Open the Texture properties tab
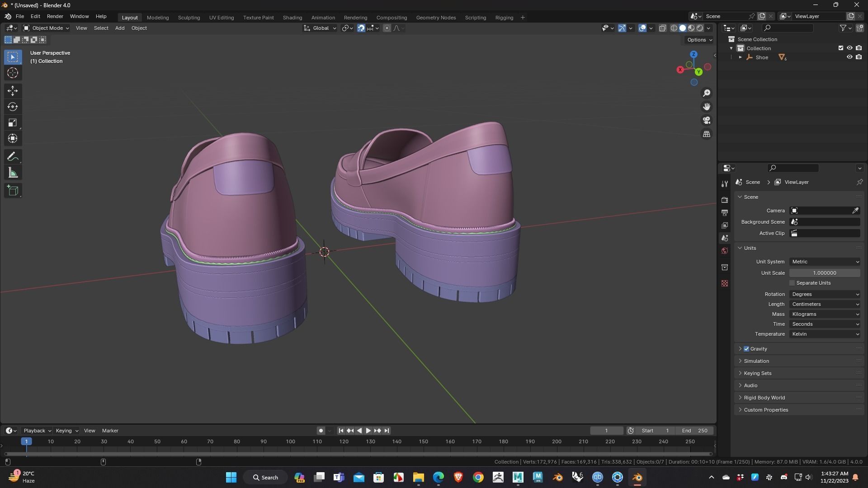This screenshot has width=868, height=488. pos(725,283)
